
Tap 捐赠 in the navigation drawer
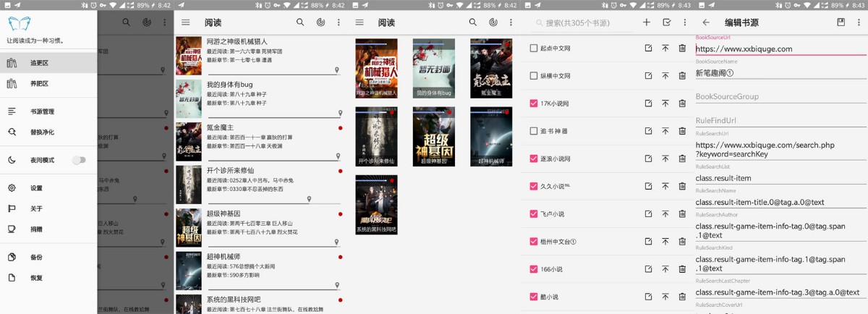tap(35, 229)
